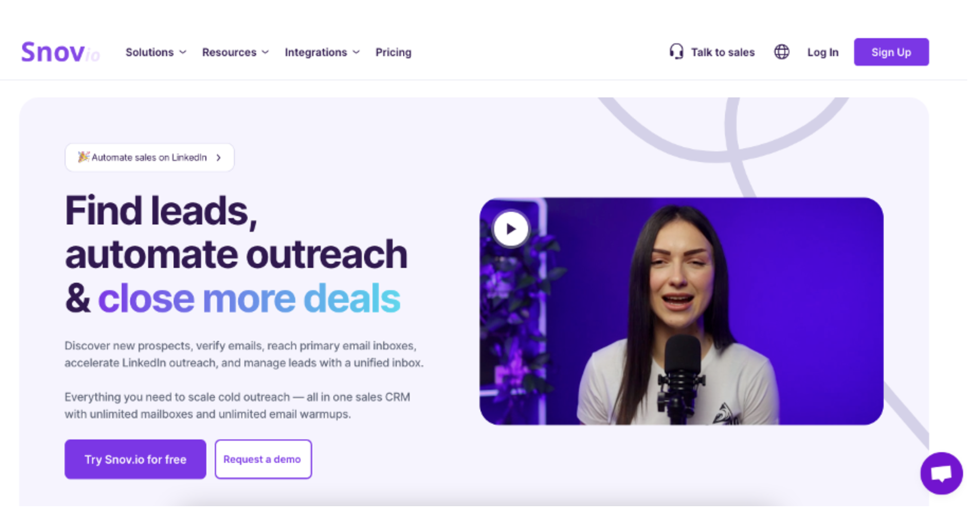Open the Pricing page
980x521 pixels.
(x=393, y=52)
